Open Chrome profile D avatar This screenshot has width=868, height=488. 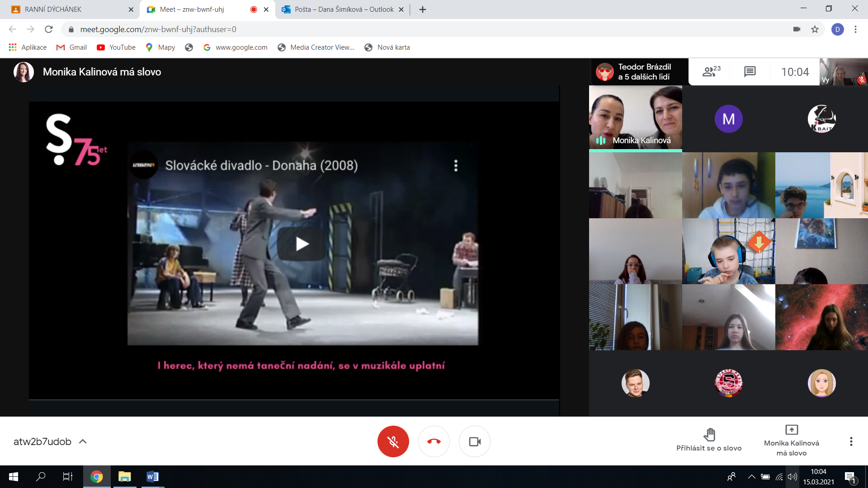point(837,29)
